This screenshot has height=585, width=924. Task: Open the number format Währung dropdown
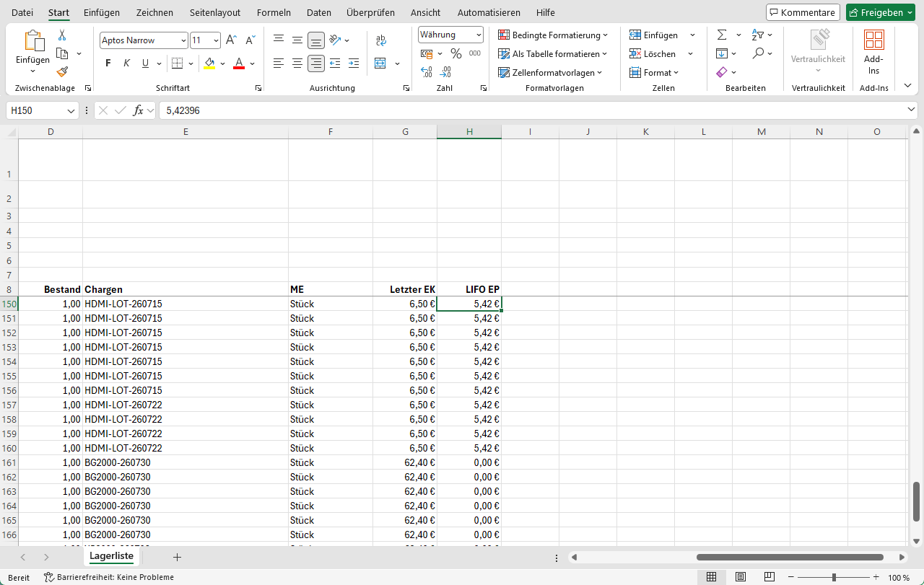coord(479,35)
